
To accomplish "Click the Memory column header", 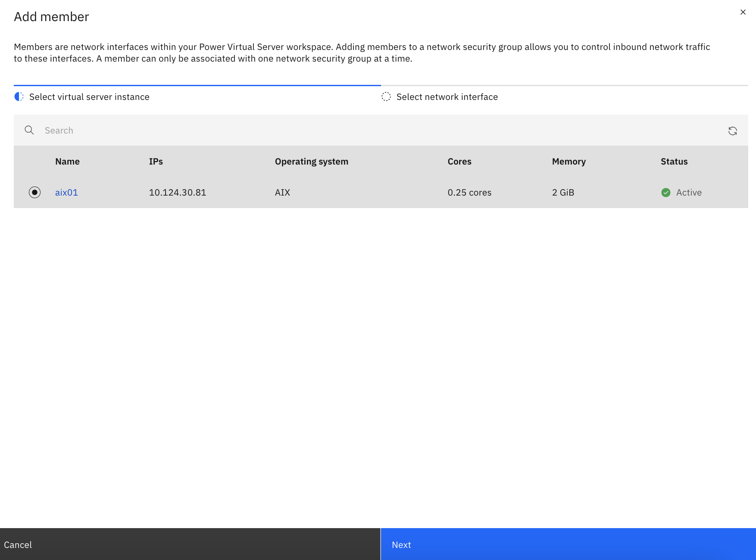I will (x=569, y=162).
